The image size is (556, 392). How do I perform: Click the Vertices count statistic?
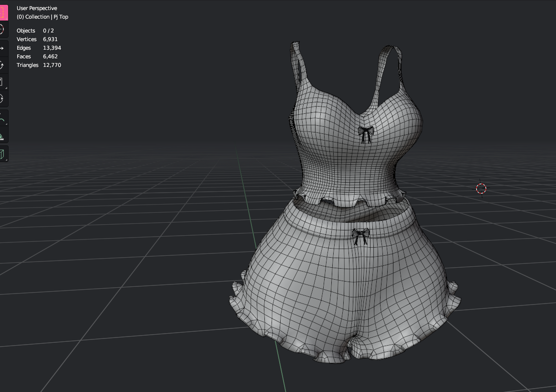pos(37,39)
